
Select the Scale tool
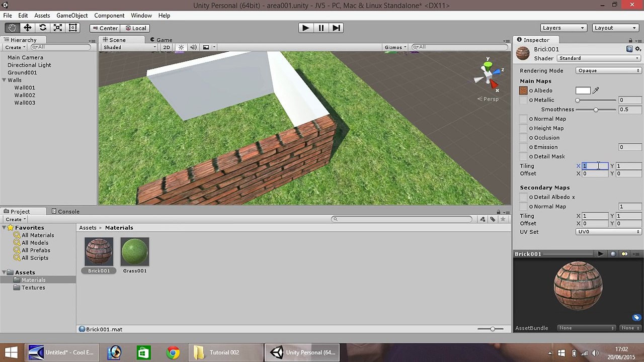coord(58,28)
